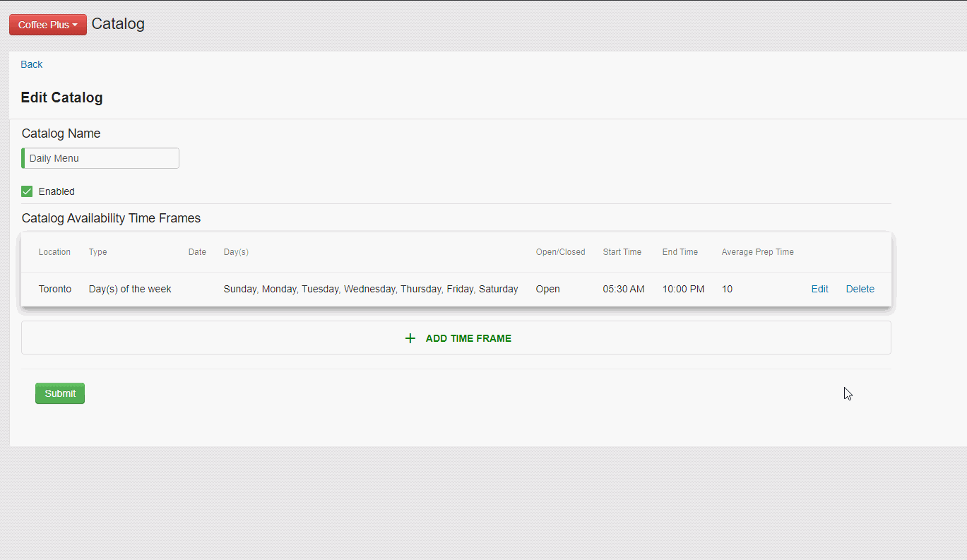Image resolution: width=967 pixels, height=560 pixels.
Task: Click the Back link
Action: (31, 64)
